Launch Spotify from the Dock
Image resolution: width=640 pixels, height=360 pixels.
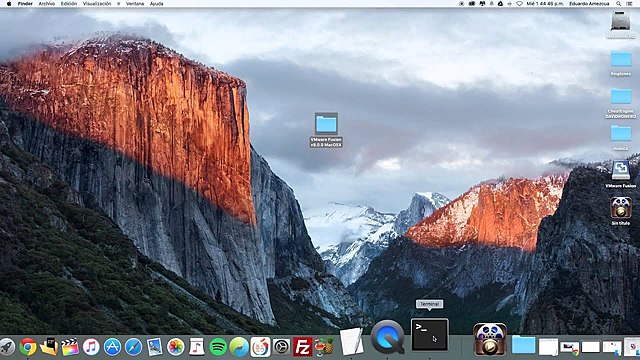click(218, 347)
